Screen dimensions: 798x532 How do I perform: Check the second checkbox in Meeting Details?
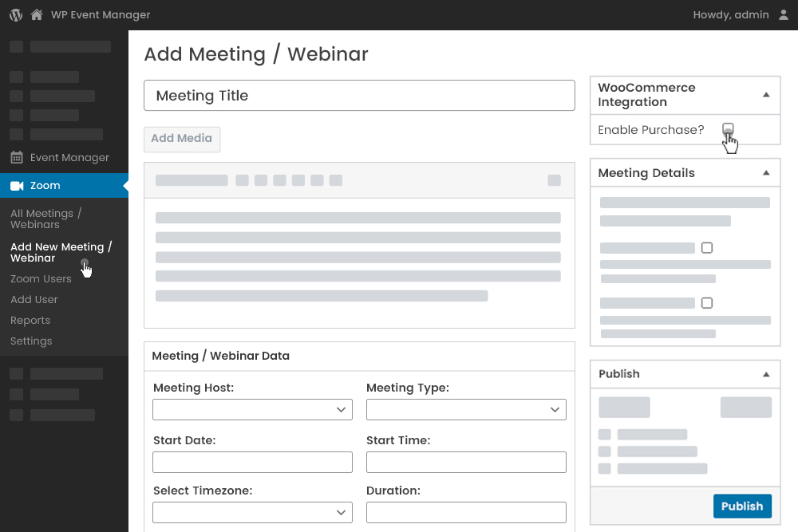point(706,303)
